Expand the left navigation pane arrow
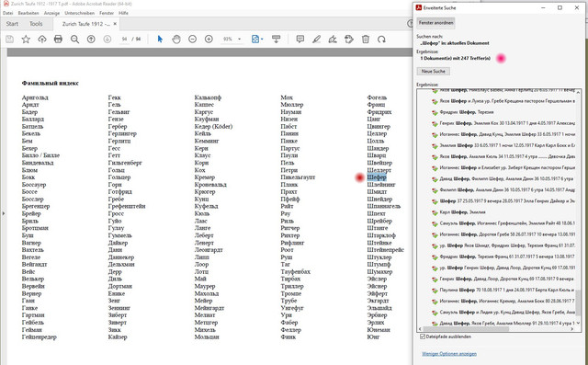Viewport: 588px width, 365px height. [x=4, y=213]
